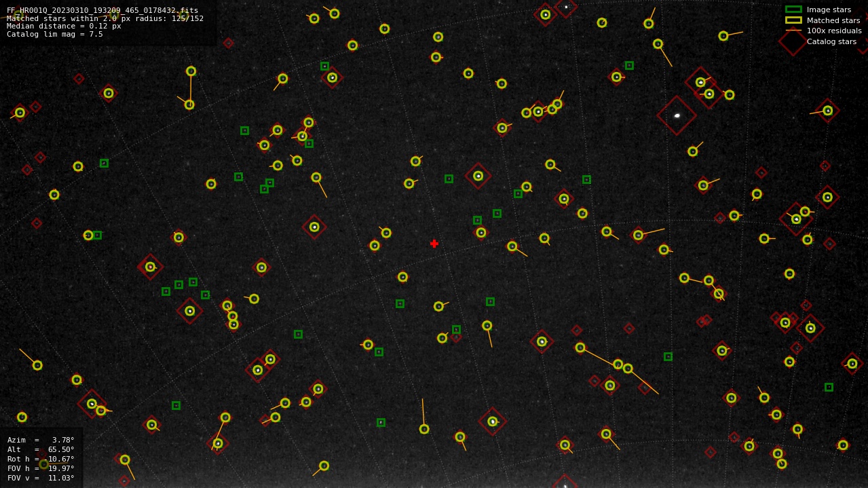Click the Alt 65.50° readout

[x=41, y=449]
